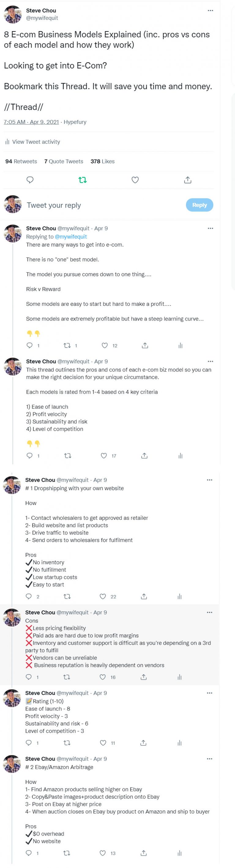This screenshot has height=868, width=235.
Task: Undo retweet on the main tweet
Action: point(82,180)
